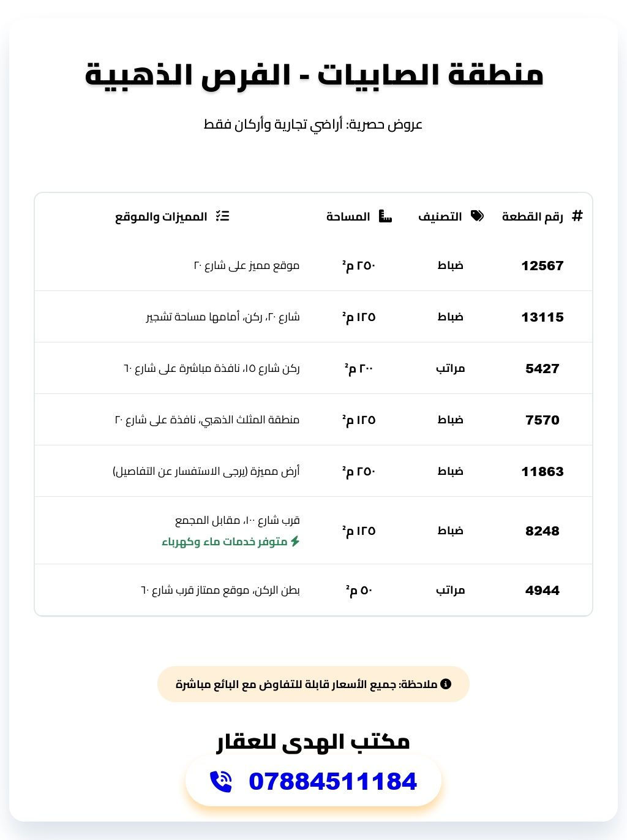Select plot number 13115
Image resolution: width=627 pixels, height=840 pixels.
(x=542, y=317)
